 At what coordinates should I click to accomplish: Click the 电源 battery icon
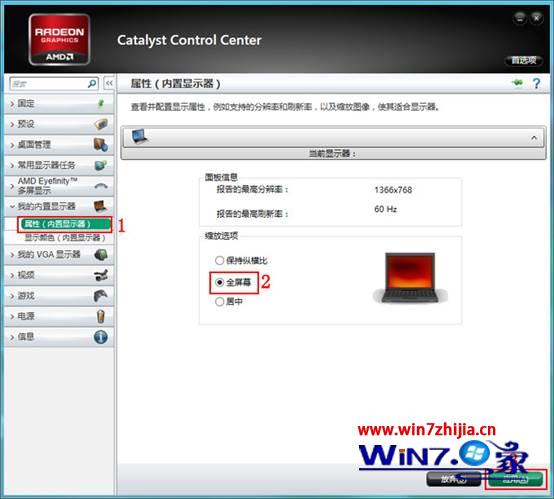[x=101, y=316]
